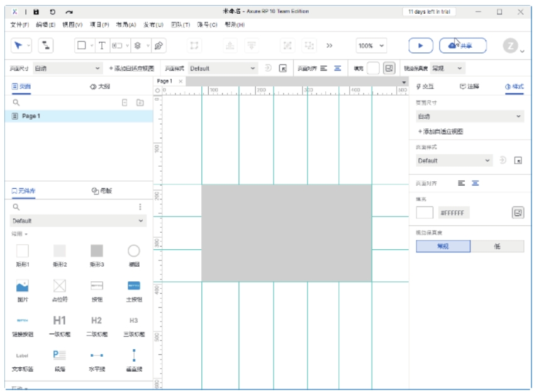The width and height of the screenshot is (534, 392).
Task: Select the Pen drawing tool in toolbar
Action: tap(159, 45)
